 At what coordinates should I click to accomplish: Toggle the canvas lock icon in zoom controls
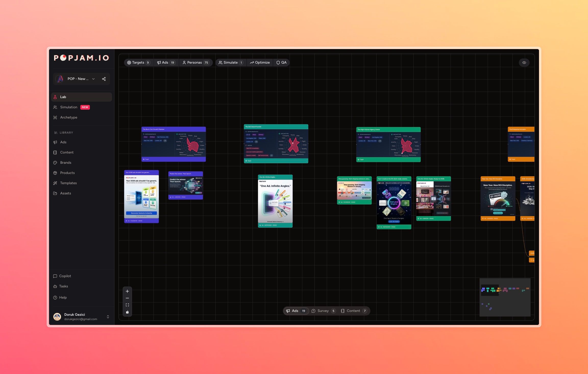(127, 312)
